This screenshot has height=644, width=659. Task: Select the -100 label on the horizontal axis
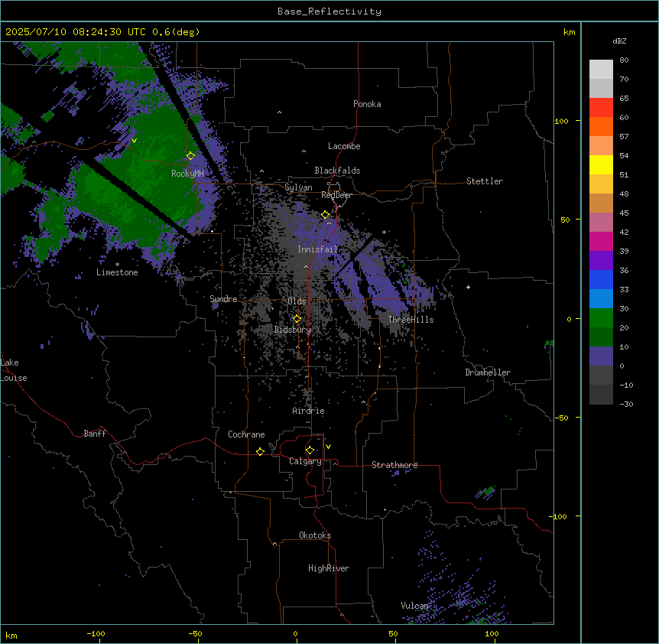[x=96, y=633]
